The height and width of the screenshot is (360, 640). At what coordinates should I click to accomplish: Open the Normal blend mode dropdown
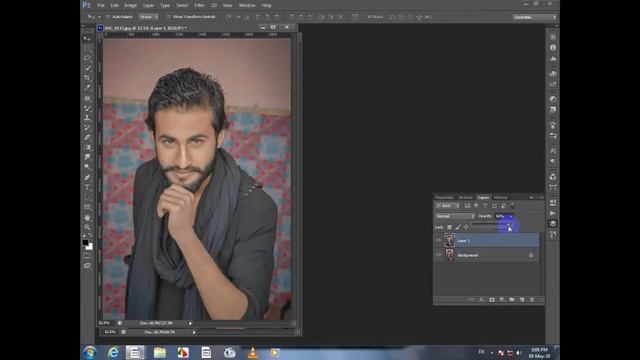coord(455,216)
